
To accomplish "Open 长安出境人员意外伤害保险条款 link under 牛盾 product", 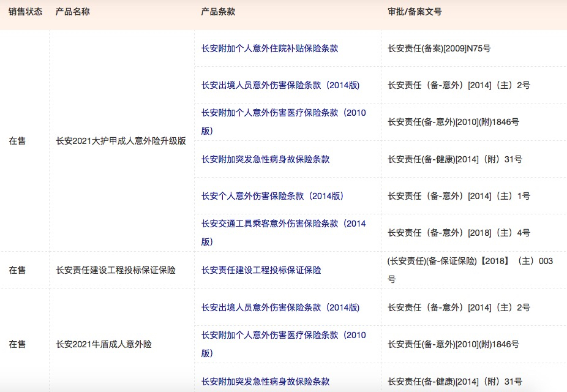I will point(280,307).
